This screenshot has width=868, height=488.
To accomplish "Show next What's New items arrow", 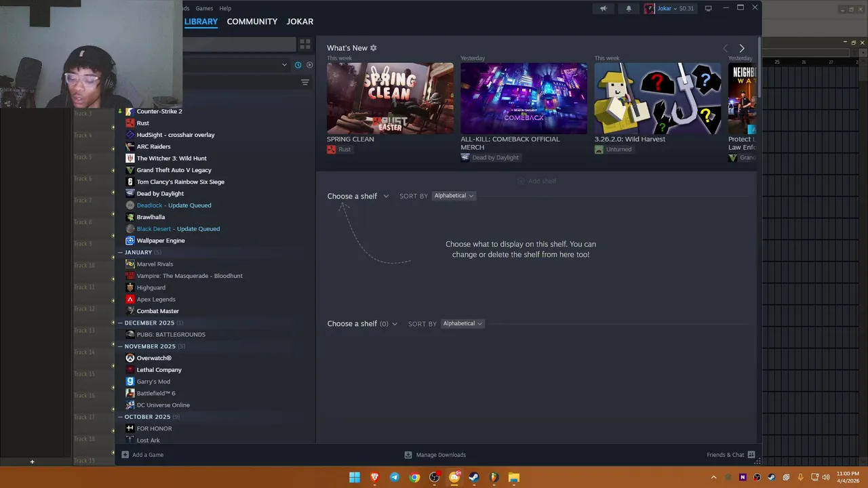I will (x=742, y=48).
